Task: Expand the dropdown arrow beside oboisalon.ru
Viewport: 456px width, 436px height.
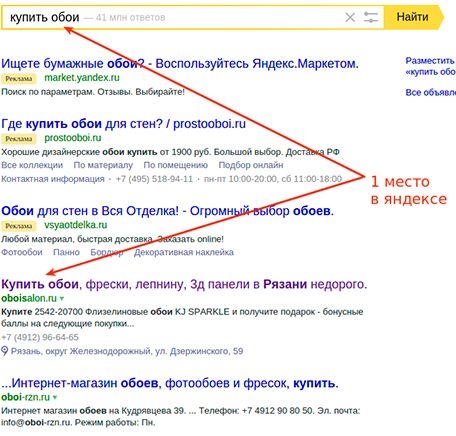Action: click(x=62, y=298)
